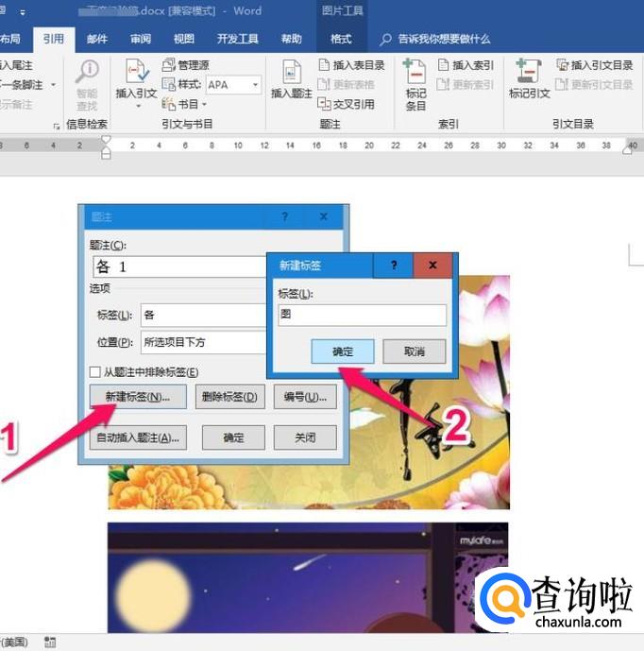Image resolution: width=644 pixels, height=651 pixels.
Task: Close the New Label dialog
Action: 432,265
